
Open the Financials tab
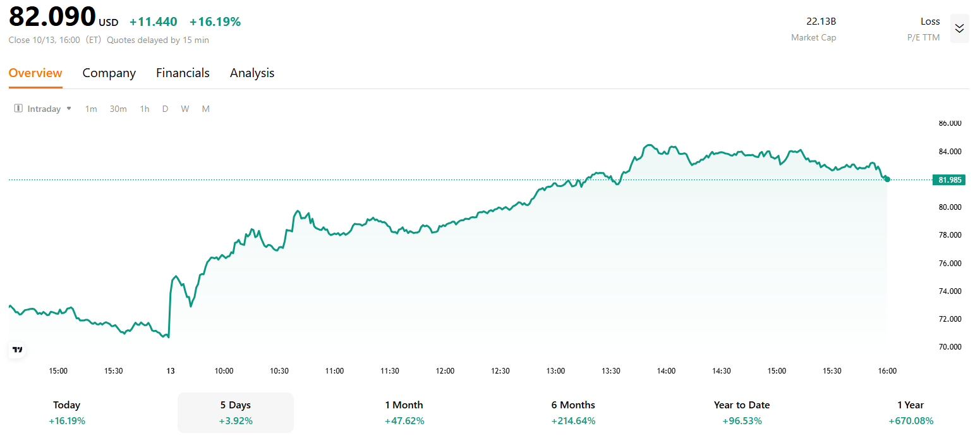[183, 73]
